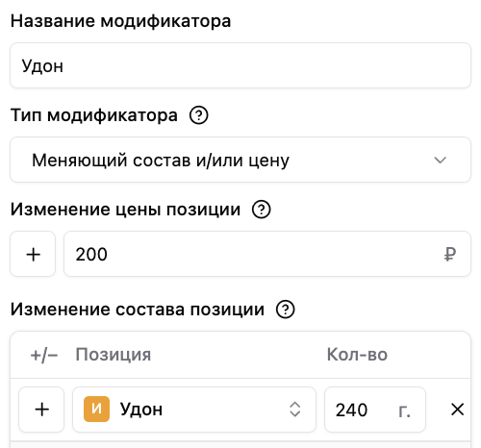Click the г. unit label
Screen dimensions: 481x448
404,411
